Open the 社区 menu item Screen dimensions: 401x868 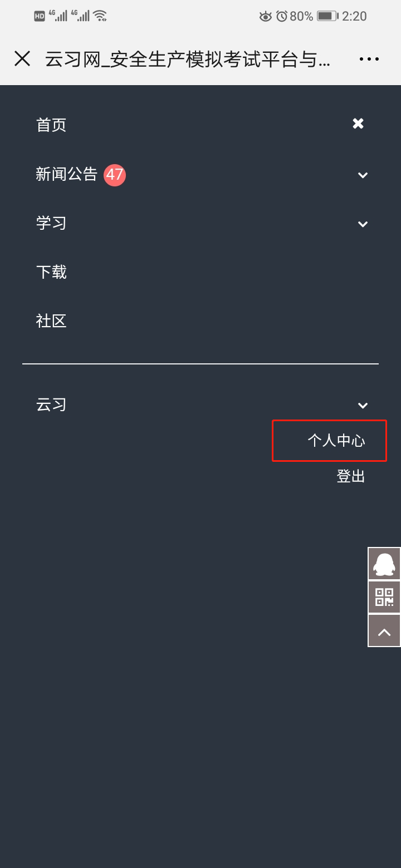[51, 321]
